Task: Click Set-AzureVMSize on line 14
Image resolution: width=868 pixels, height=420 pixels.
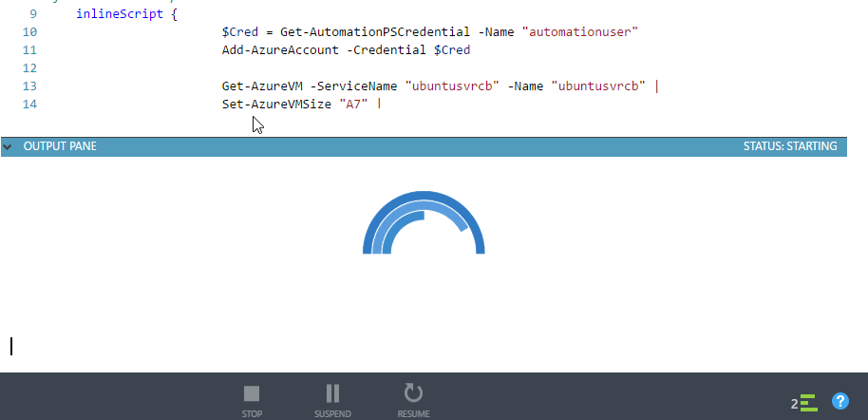Action: point(276,104)
